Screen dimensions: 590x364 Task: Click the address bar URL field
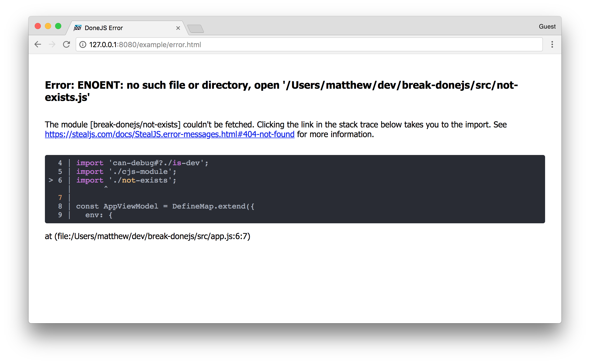click(309, 45)
